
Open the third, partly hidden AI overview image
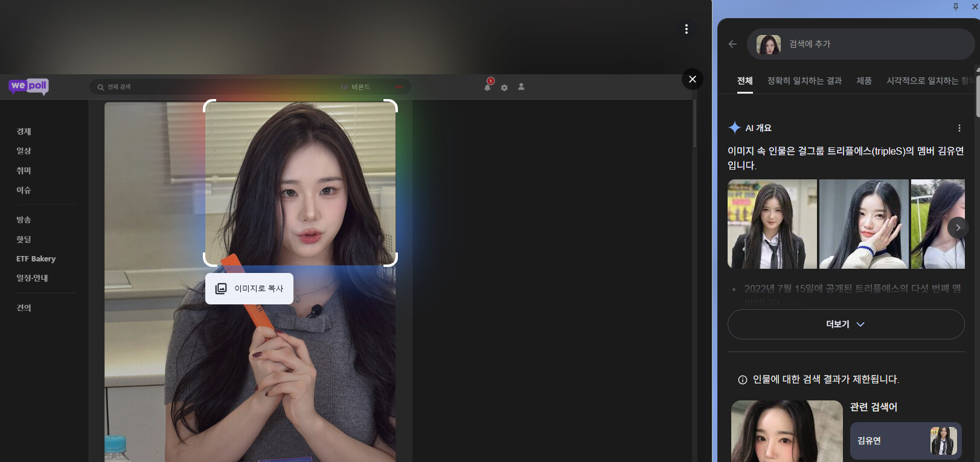(938, 224)
